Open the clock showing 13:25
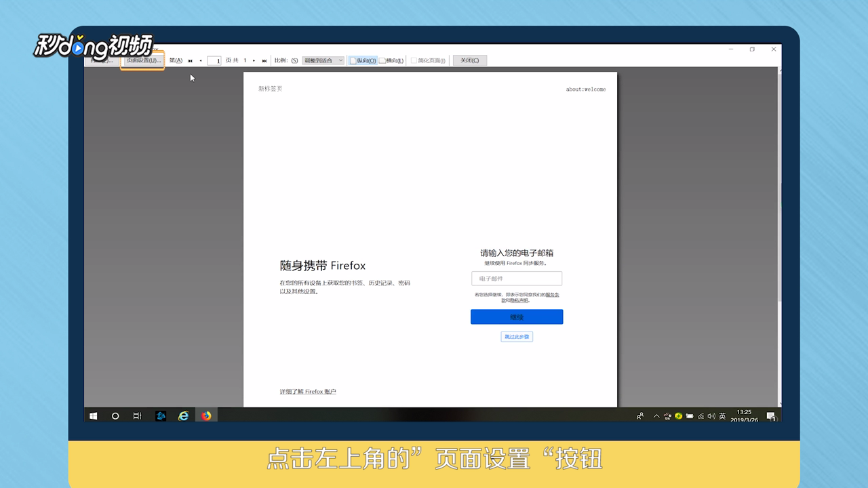This screenshot has height=488, width=868. (x=744, y=415)
